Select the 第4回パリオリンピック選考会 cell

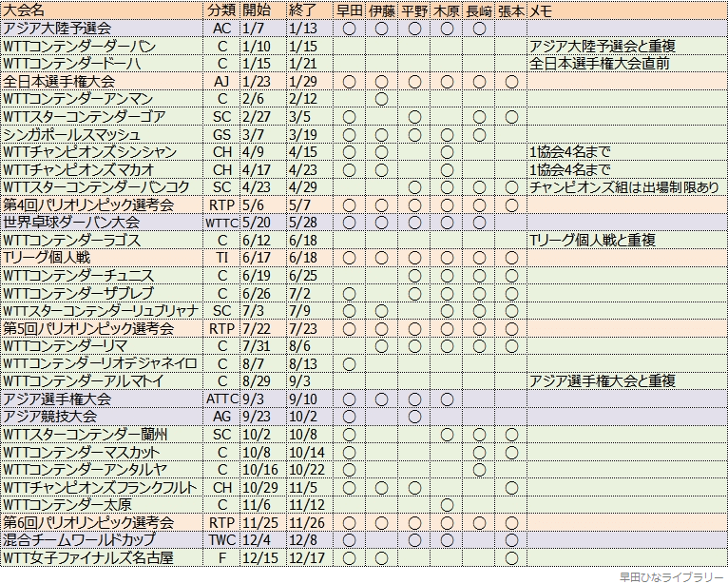click(102, 204)
